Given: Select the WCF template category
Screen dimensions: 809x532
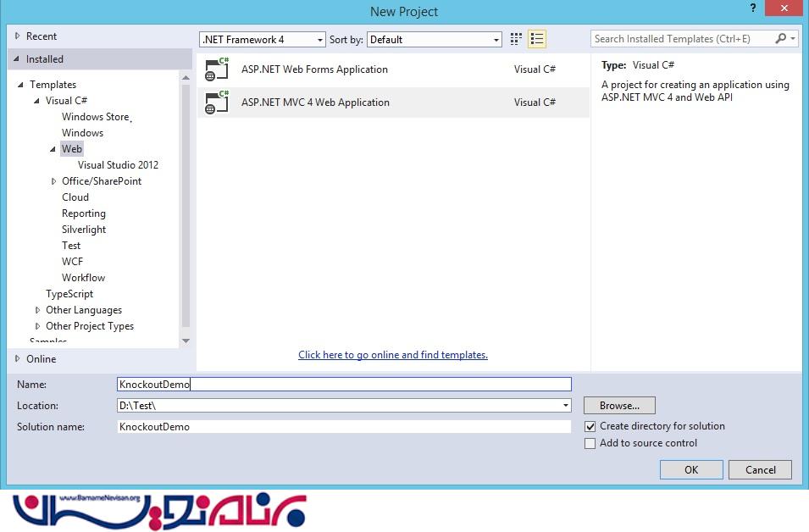Looking at the screenshot, I should click(x=72, y=262).
